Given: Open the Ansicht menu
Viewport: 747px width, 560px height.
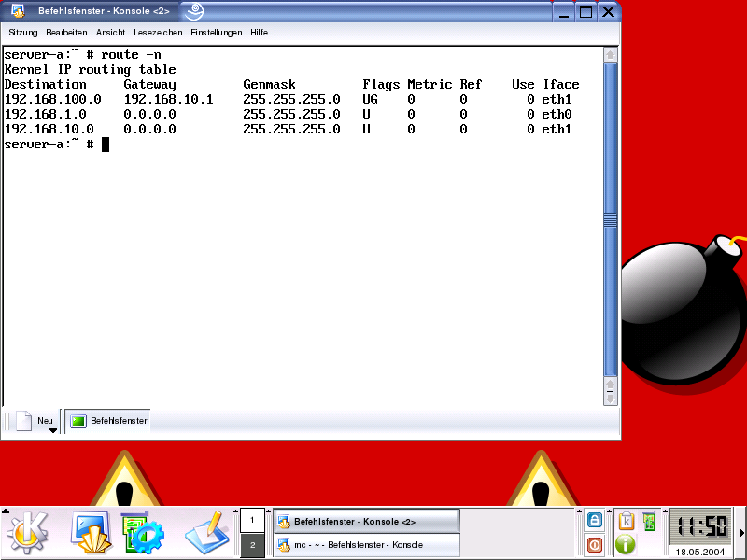Looking at the screenshot, I should click(x=110, y=33).
